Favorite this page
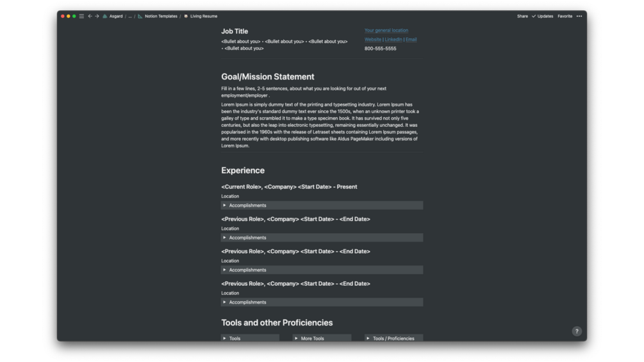The height and width of the screenshot is (362, 644). pyautogui.click(x=565, y=16)
